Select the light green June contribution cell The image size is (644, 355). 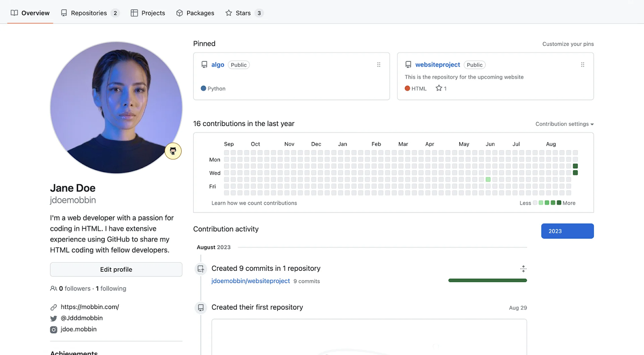tap(488, 180)
